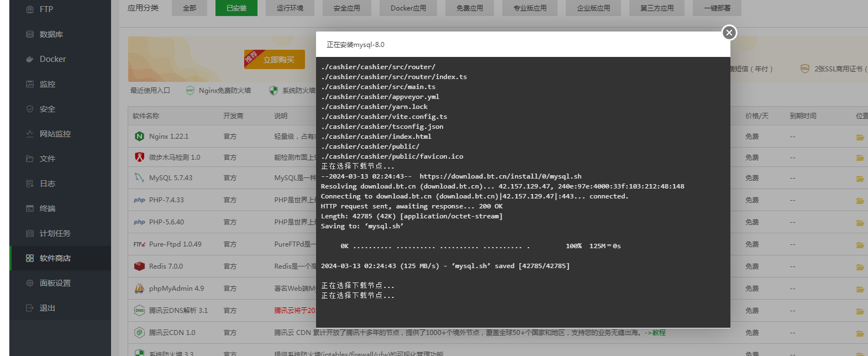The height and width of the screenshot is (356, 868).
Task: Click the 面板设置 gear icon in sidebar
Action: pos(30,283)
